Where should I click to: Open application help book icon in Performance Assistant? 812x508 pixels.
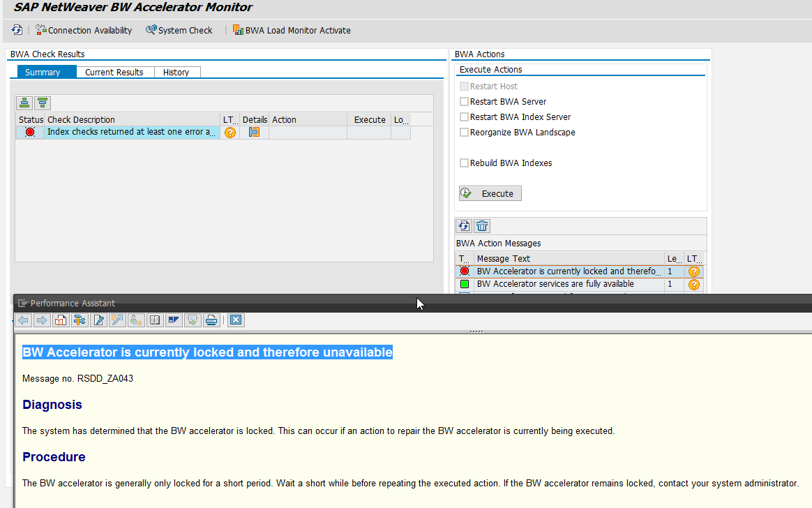[61, 320]
